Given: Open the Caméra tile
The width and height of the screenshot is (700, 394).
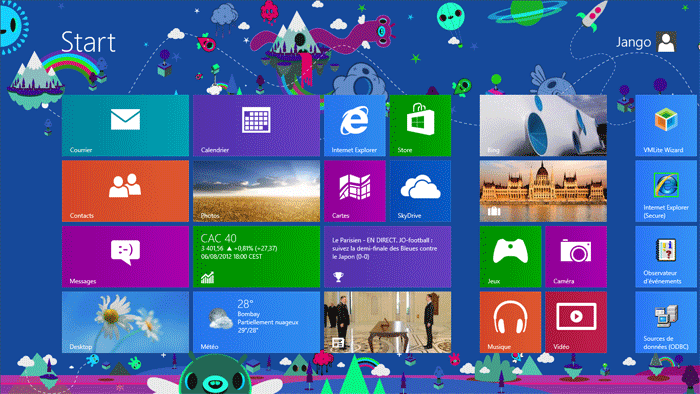Looking at the screenshot, I should [x=576, y=257].
